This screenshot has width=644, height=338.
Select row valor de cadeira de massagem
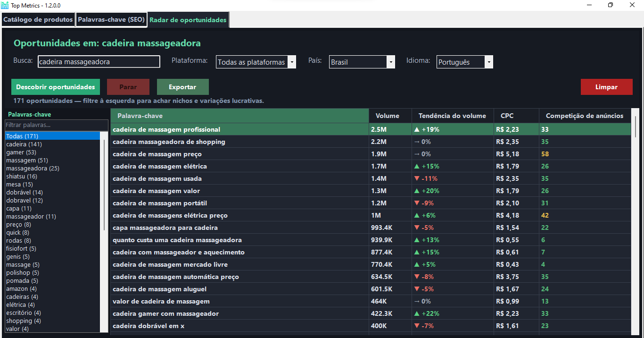(x=371, y=301)
